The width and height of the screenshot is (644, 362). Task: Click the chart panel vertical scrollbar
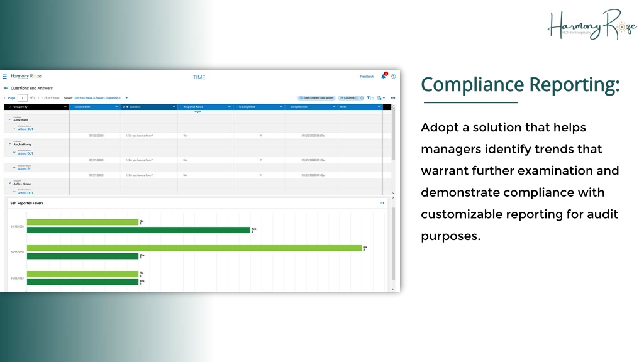[393, 244]
